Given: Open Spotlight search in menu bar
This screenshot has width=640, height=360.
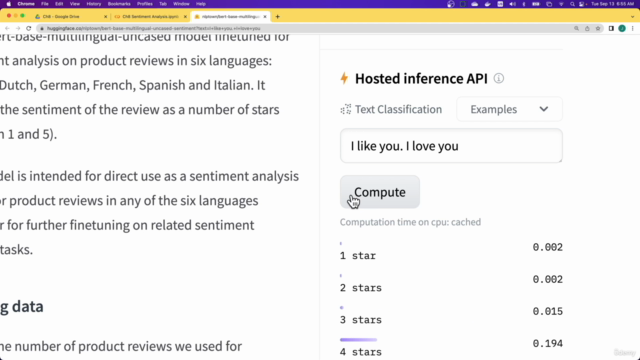Looking at the screenshot, I should pyautogui.click(x=572, y=4).
